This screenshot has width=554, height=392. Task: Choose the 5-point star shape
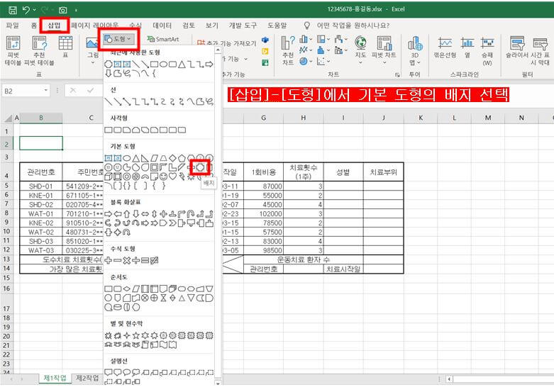point(135,335)
